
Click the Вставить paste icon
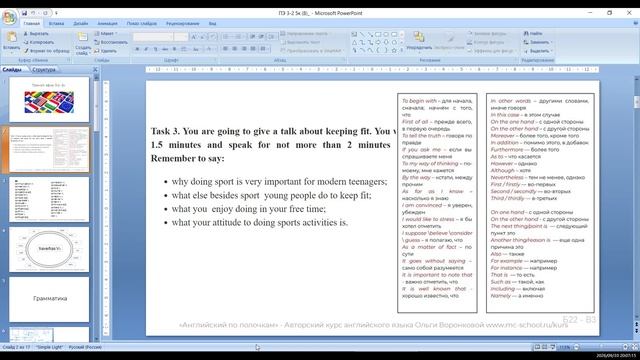point(11,37)
